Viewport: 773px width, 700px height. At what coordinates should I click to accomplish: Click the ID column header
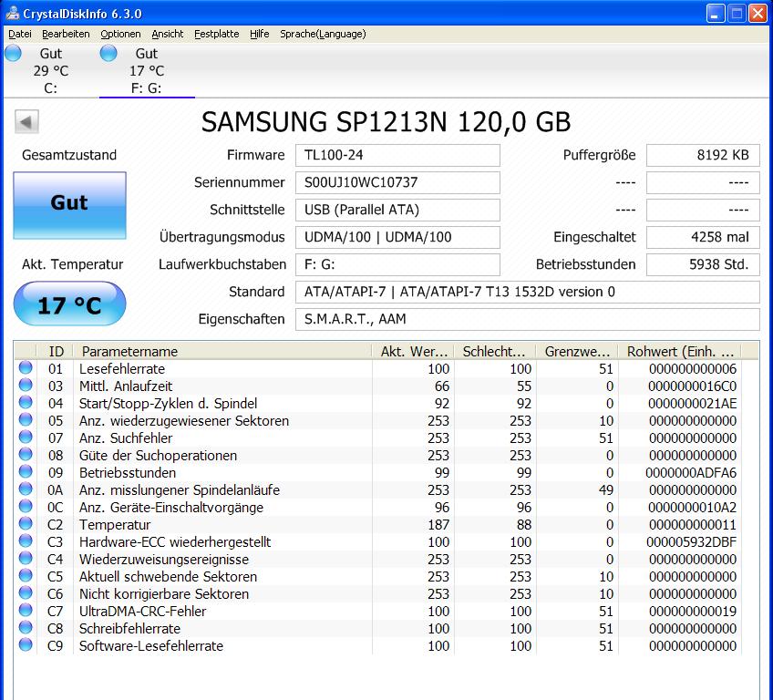pos(56,352)
